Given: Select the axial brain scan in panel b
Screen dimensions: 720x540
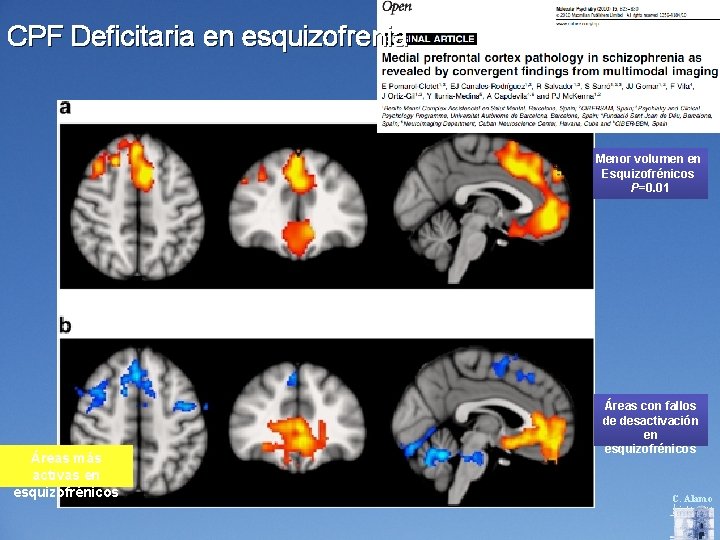Looking at the screenshot, I should (x=139, y=421).
